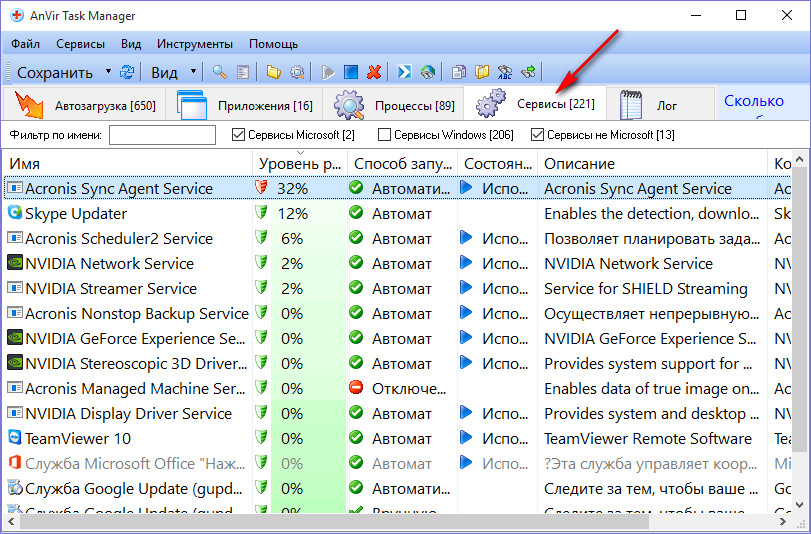Screen dimensions: 811x534
Task: Sort by the Описание column header
Action: coord(653,164)
